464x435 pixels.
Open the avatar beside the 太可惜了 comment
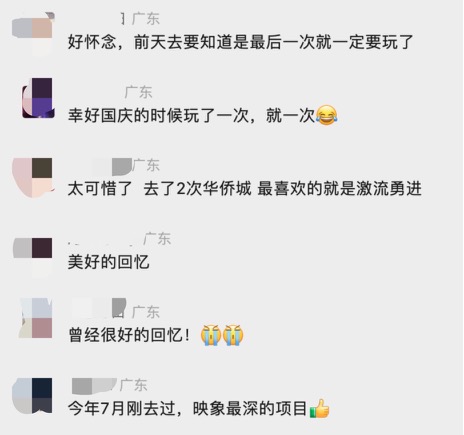click(33, 178)
